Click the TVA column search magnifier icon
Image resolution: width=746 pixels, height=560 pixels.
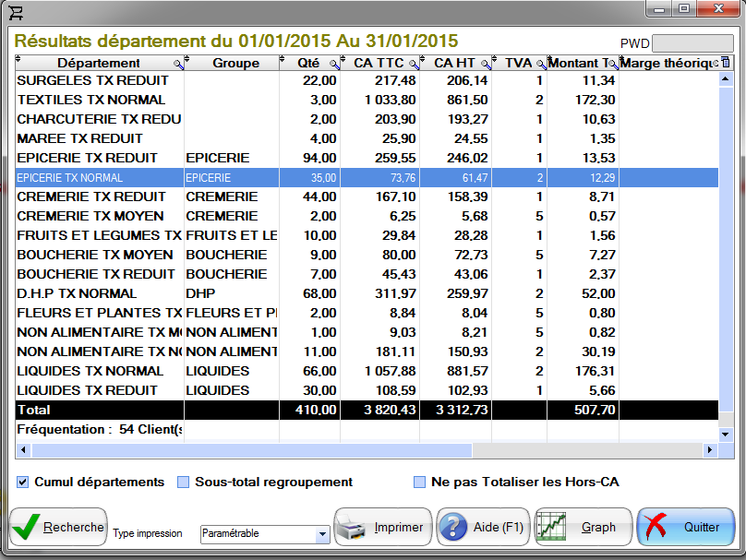pyautogui.click(x=540, y=64)
